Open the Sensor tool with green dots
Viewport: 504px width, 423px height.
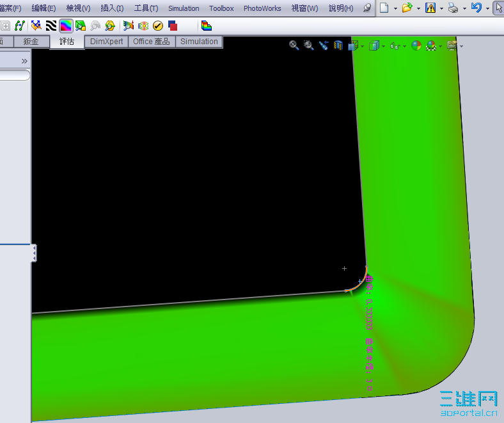[20, 26]
